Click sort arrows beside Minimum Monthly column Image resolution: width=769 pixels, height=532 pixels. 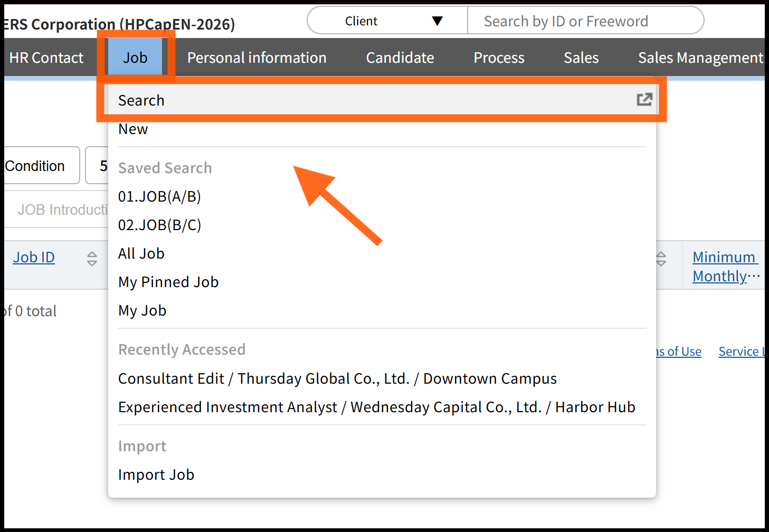click(x=661, y=259)
